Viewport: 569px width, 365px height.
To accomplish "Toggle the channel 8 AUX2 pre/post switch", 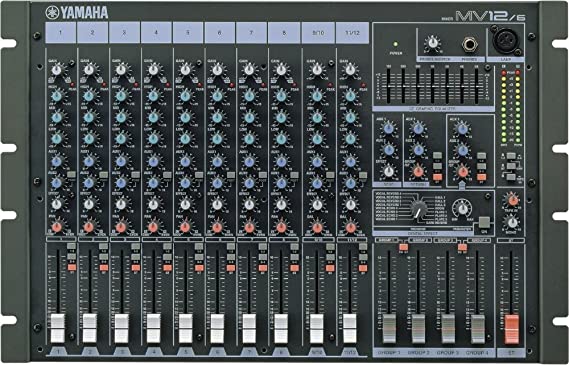I will 295,175.
